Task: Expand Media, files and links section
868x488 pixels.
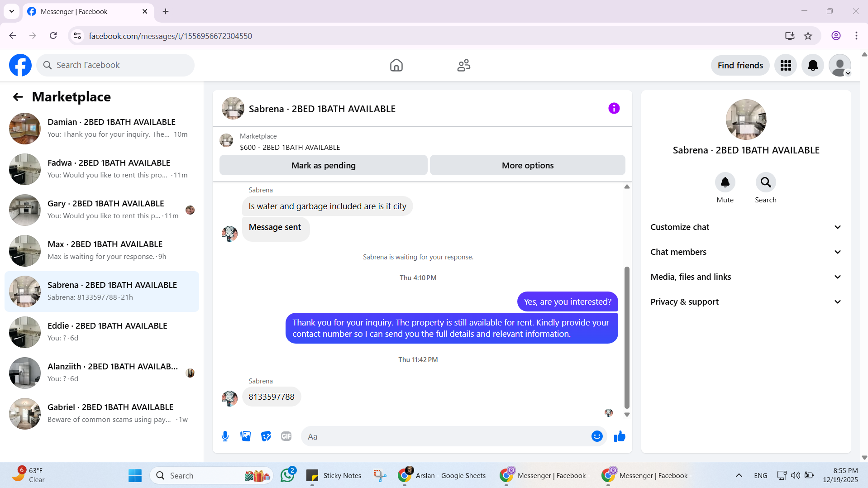Action: click(746, 277)
